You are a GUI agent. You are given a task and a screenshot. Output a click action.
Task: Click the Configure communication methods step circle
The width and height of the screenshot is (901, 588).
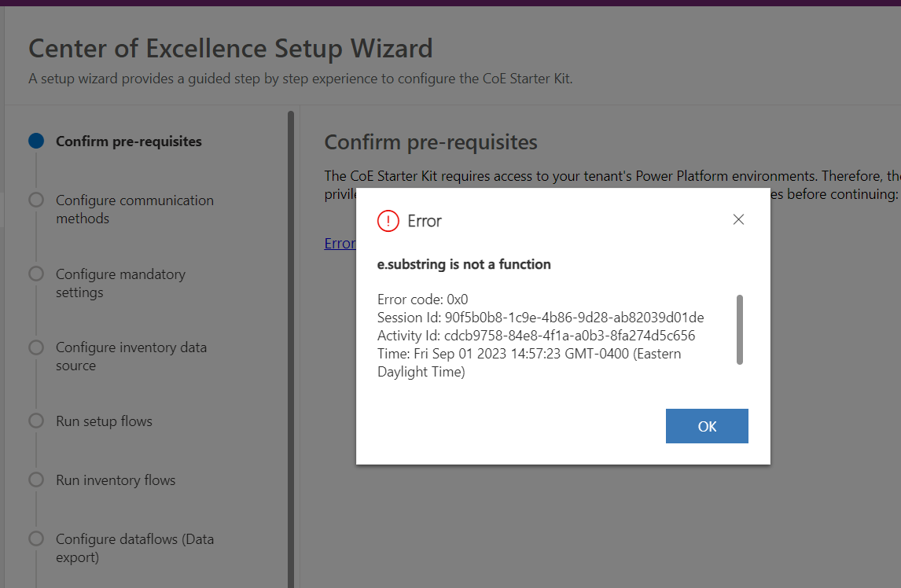[x=35, y=201]
